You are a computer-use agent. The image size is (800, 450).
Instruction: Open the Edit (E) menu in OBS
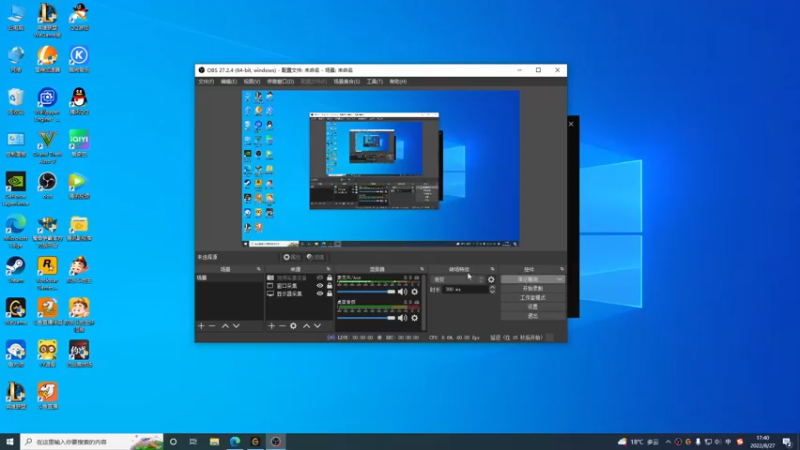click(x=229, y=82)
